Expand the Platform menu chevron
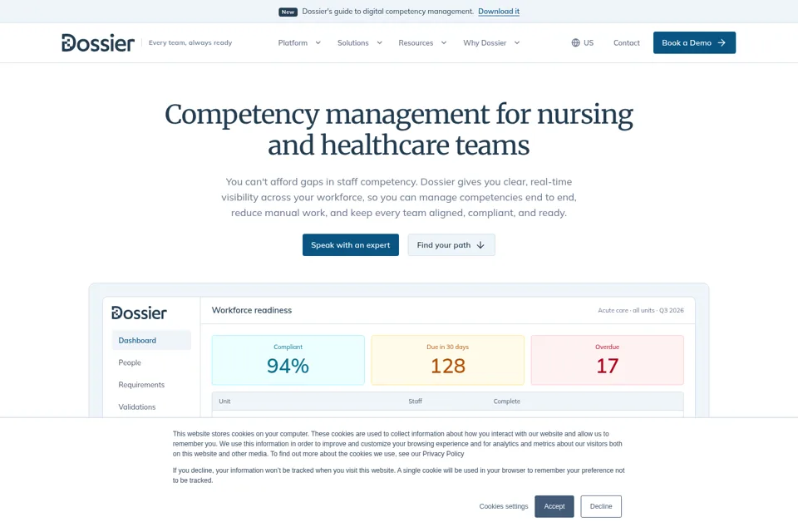This screenshot has height=532, width=798. click(x=318, y=42)
